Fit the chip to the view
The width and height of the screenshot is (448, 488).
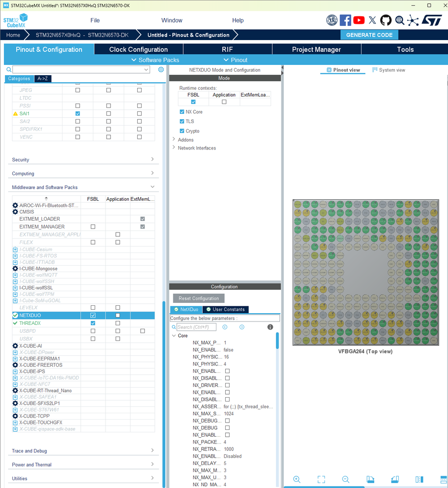321,479
